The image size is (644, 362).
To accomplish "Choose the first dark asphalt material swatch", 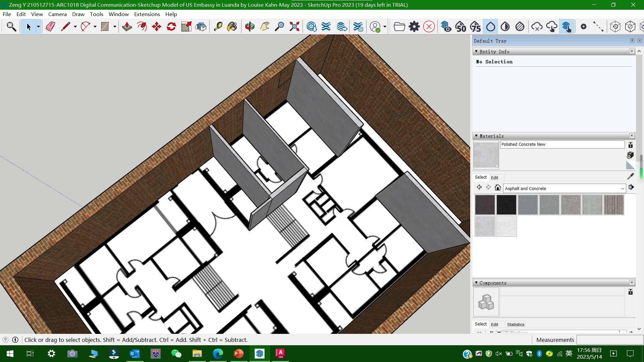I will [485, 205].
